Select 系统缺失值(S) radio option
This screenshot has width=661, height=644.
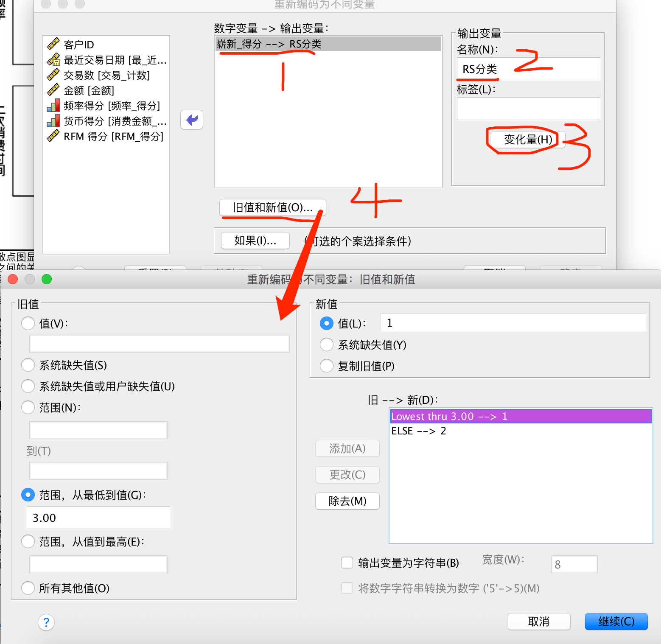28,365
